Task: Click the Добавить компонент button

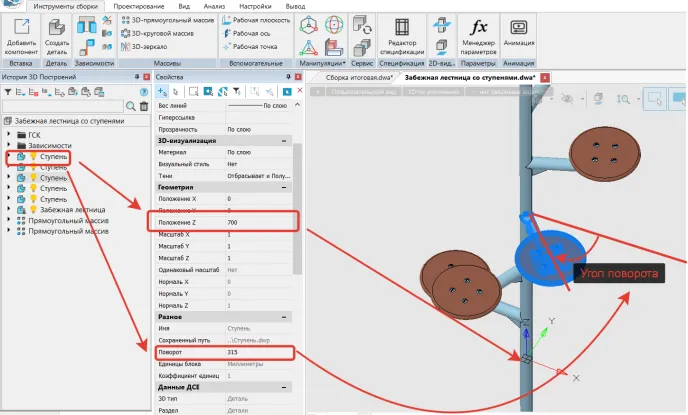Action: (21, 36)
